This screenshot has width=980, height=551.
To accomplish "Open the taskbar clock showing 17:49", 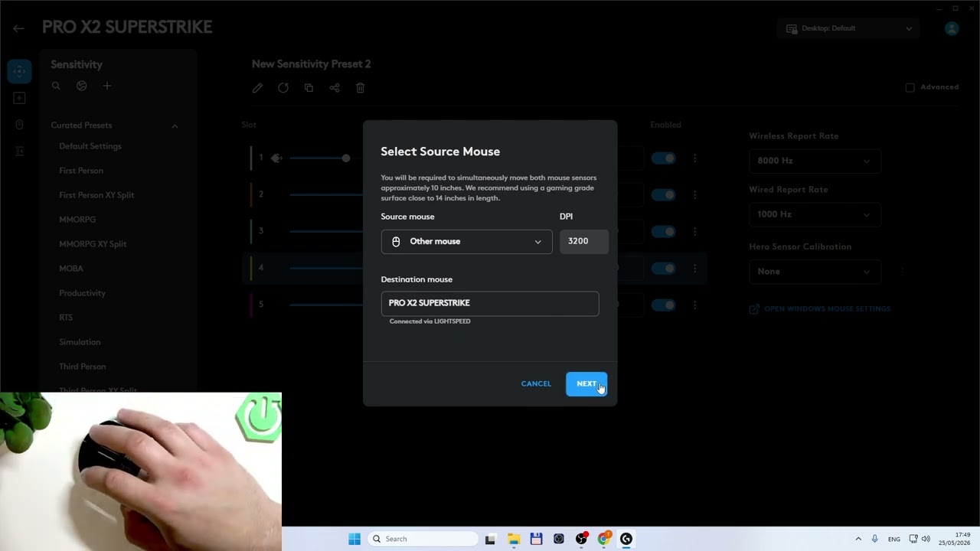I will click(x=955, y=539).
